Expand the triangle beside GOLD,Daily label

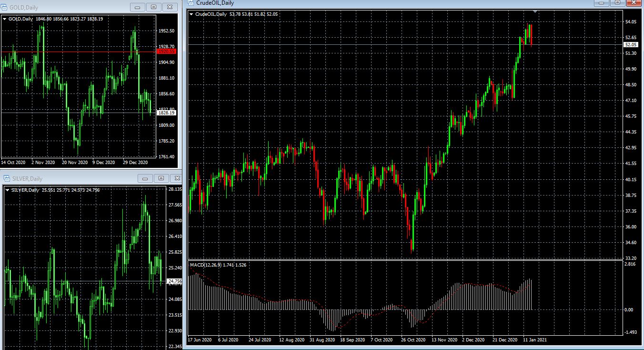(x=5, y=19)
